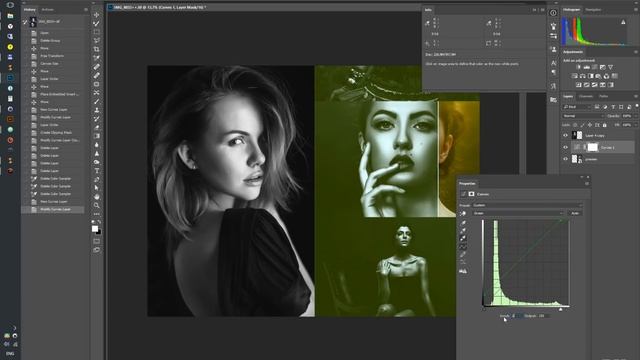Image resolution: width=640 pixels, height=360 pixels.
Task: Select the white point eyedropper in Curves
Action: tap(463, 239)
